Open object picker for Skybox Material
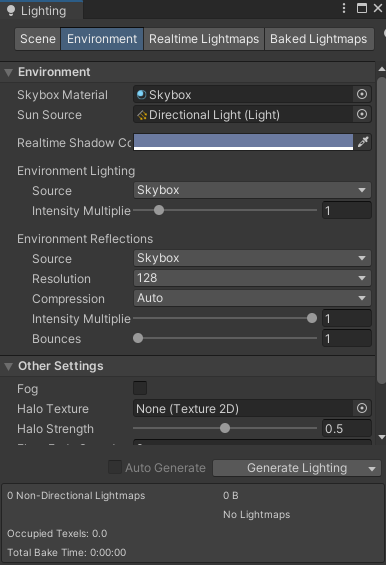Viewport: 386px width, 565px height. pos(362,94)
